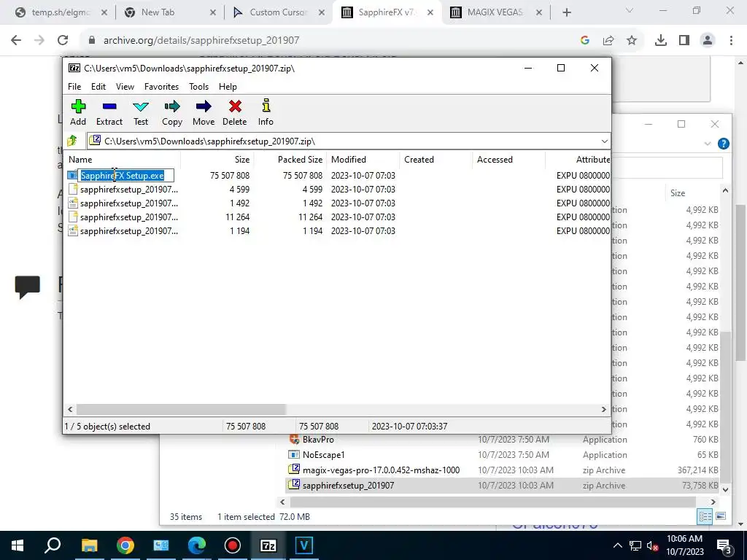Viewport: 747px width, 560px height.
Task: Open the Chrome profile avatar
Action: click(x=708, y=41)
